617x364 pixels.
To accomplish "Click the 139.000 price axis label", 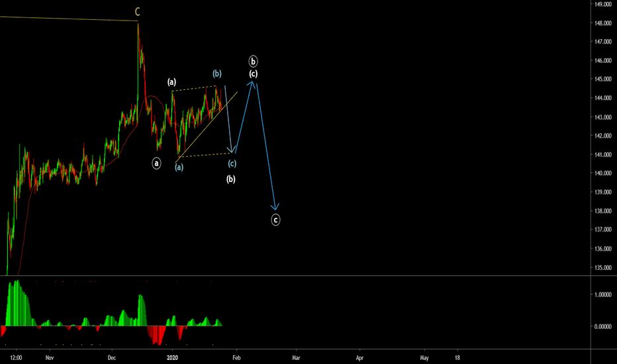I will pos(603,193).
